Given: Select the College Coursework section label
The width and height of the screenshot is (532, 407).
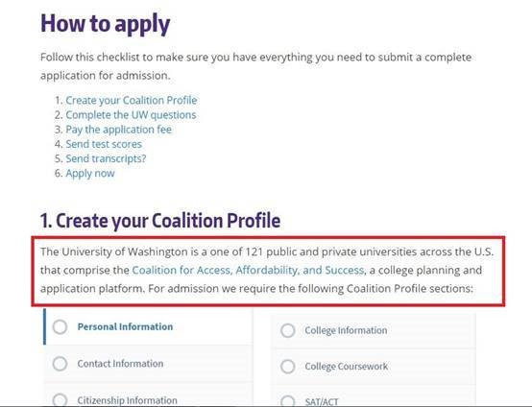Looking at the screenshot, I should click(346, 367).
